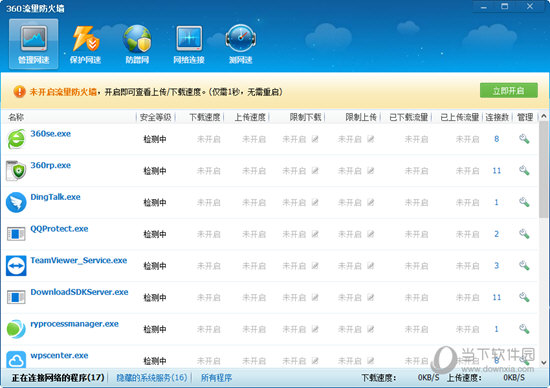Screen dimensions: 550x388
Task: Edit upload limit for QQProtect.exe
Action: point(371,234)
